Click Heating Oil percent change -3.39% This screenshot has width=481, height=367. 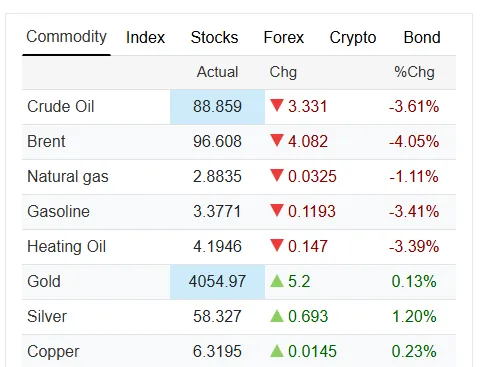[414, 247]
